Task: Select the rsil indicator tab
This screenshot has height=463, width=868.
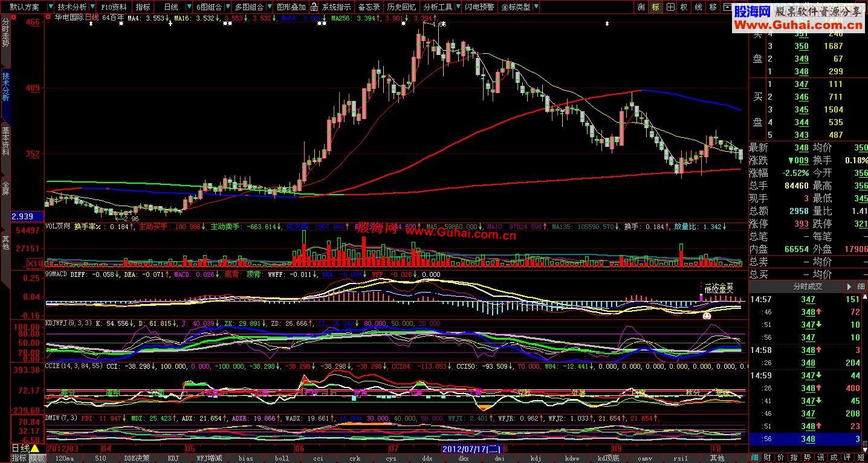Action: tap(681, 458)
